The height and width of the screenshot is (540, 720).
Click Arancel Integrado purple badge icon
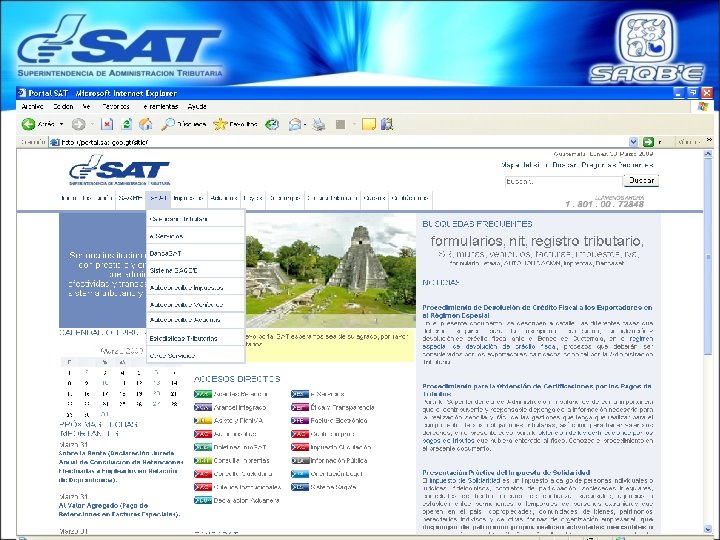pos(202,407)
